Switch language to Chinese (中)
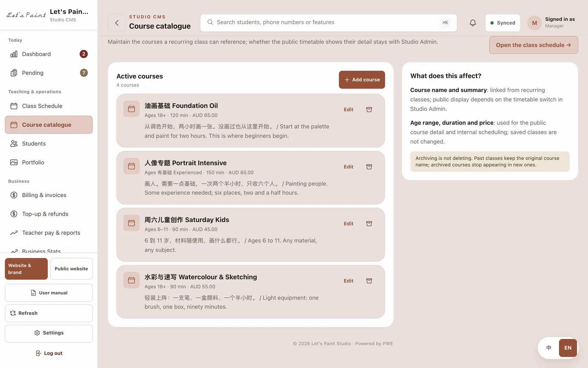The width and height of the screenshot is (588, 368). coord(549,348)
